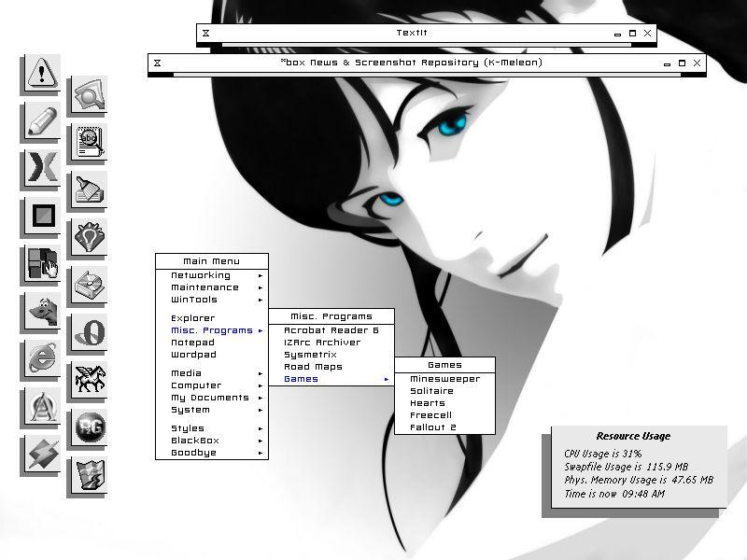The width and height of the screenshot is (747, 560).
Task: Expand the Media submenu arrow
Action: pyautogui.click(x=261, y=373)
